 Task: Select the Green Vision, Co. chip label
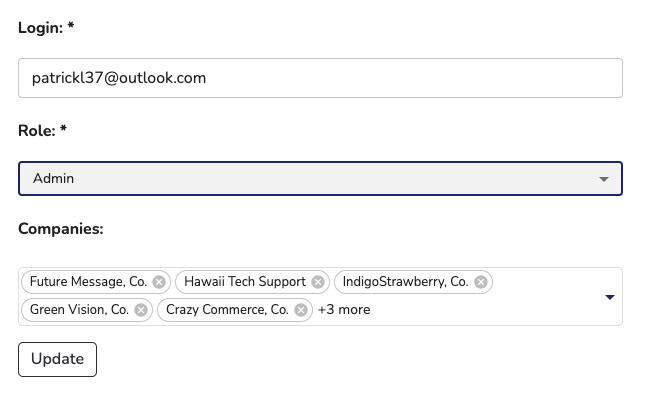[x=79, y=310]
